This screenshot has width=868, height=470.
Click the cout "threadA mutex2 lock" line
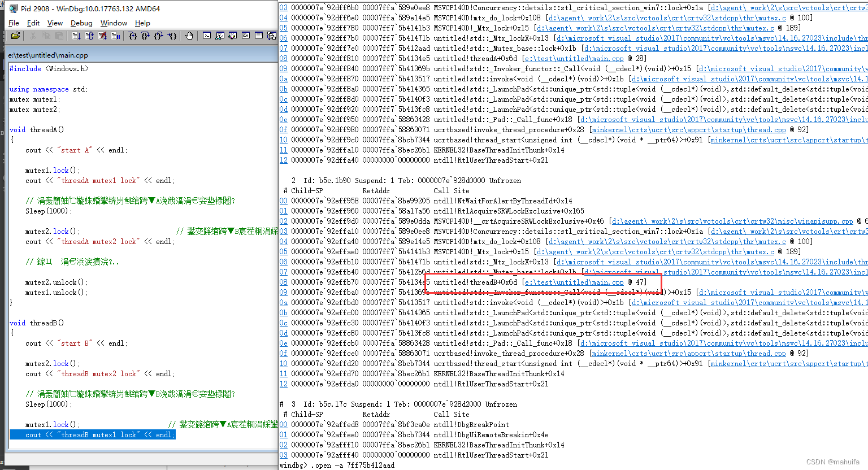100,242
